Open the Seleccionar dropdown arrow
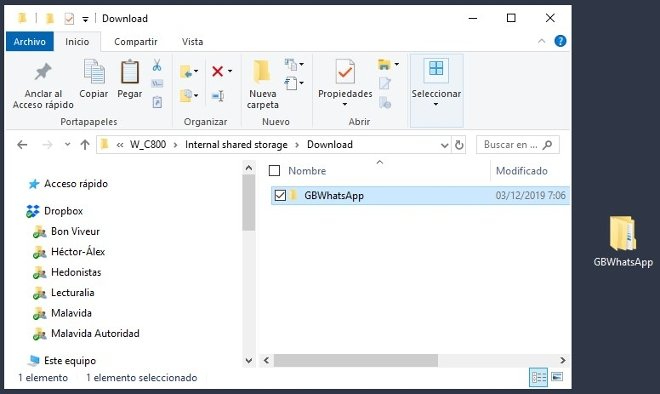The height and width of the screenshot is (394, 660). coord(436,104)
